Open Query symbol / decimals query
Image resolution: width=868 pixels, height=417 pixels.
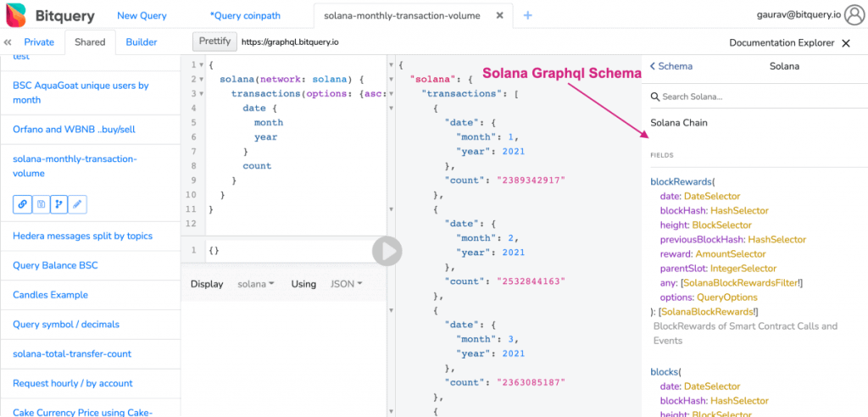point(66,324)
